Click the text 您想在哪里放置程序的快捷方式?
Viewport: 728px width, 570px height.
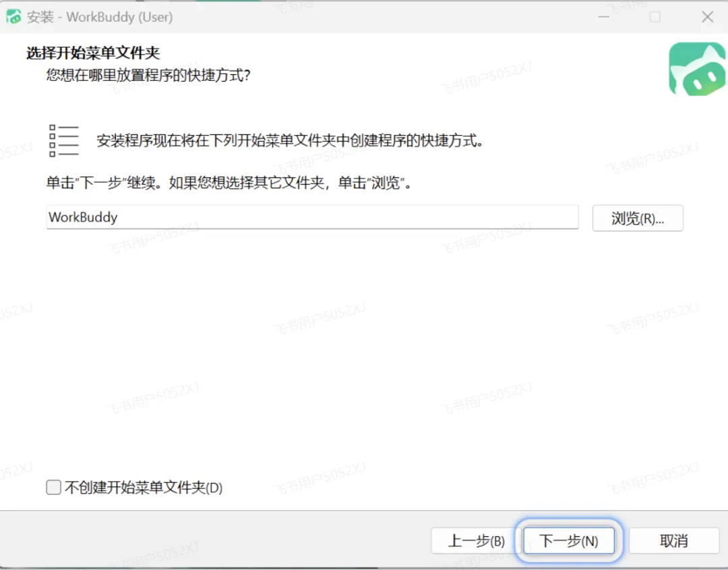148,75
